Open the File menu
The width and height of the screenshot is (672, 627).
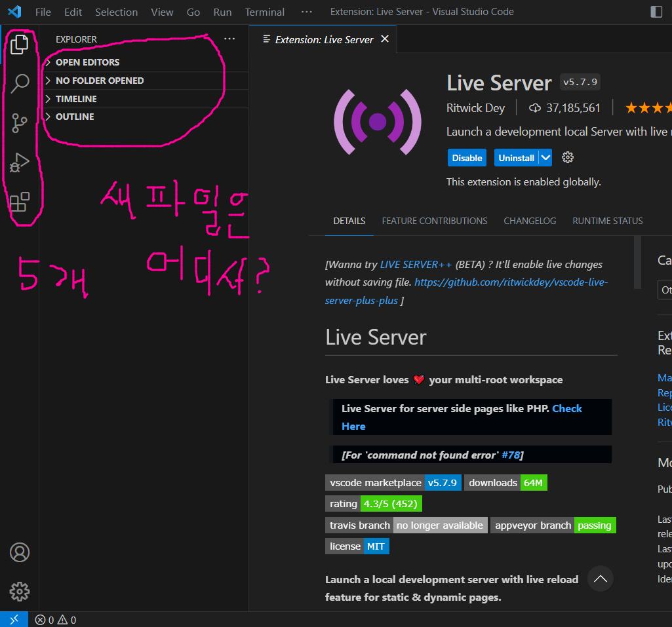43,12
